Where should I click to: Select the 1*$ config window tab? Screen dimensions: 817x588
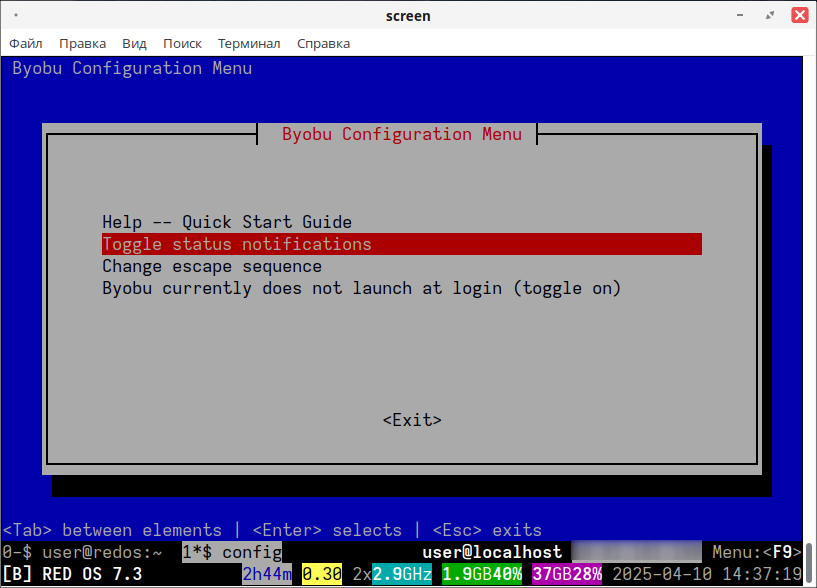point(232,552)
